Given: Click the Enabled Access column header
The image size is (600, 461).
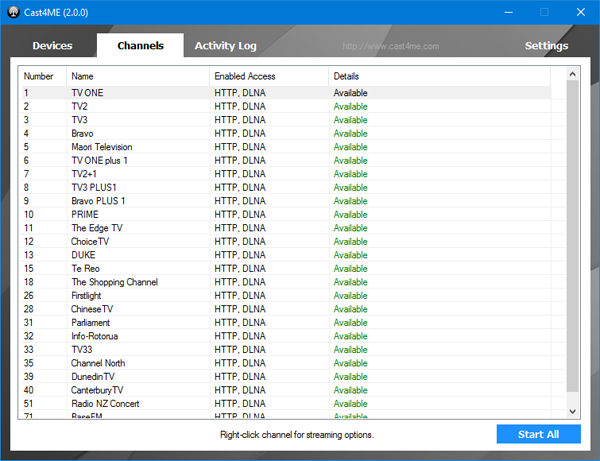Looking at the screenshot, I should (x=269, y=76).
